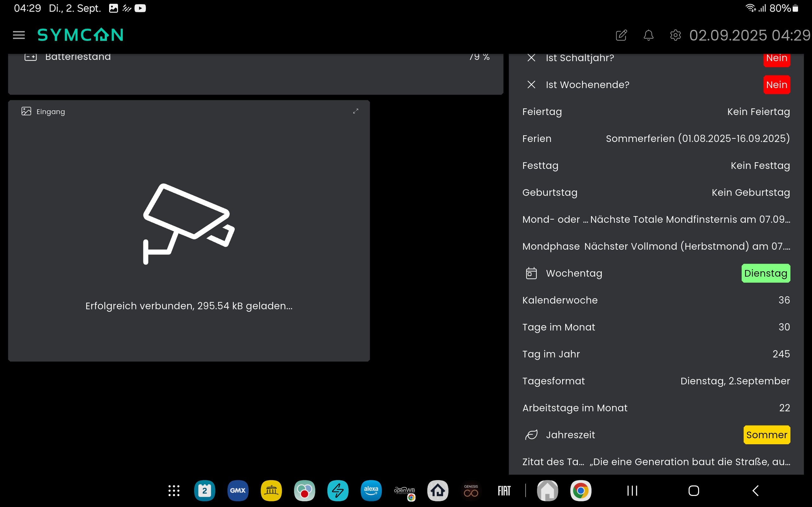812x507 pixels.
Task: Open the settings gear icon
Action: [x=675, y=35]
